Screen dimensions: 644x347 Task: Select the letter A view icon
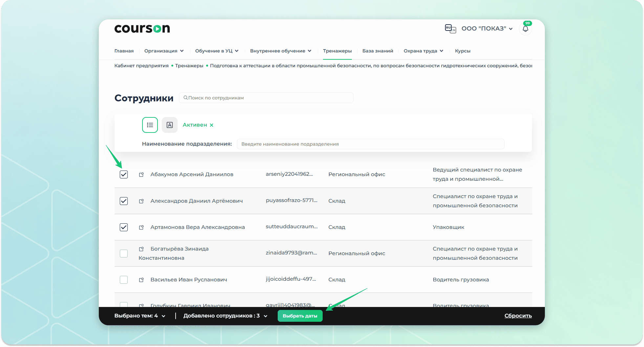pos(170,125)
